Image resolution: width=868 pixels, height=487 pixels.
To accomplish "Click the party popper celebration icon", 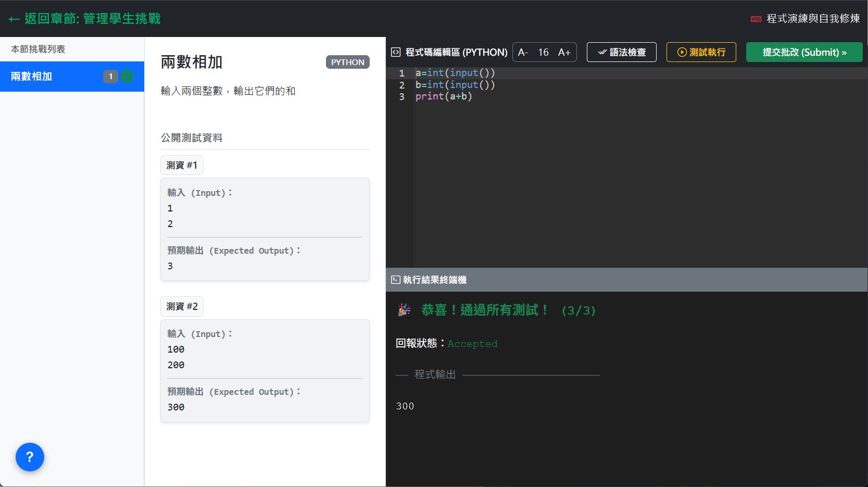I will pyautogui.click(x=405, y=310).
